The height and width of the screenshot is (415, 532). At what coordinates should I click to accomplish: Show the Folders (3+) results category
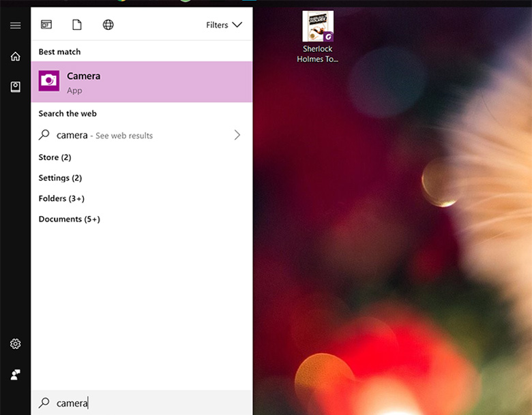click(61, 198)
